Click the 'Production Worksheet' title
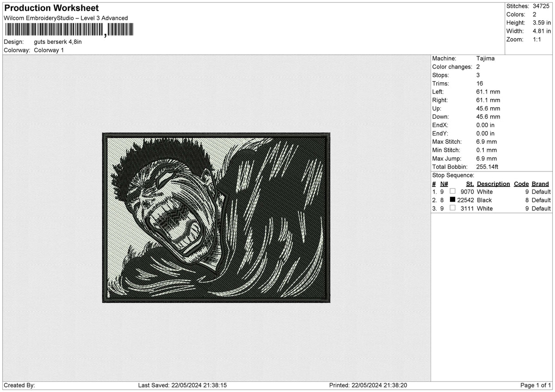555x392 pixels. click(x=51, y=8)
